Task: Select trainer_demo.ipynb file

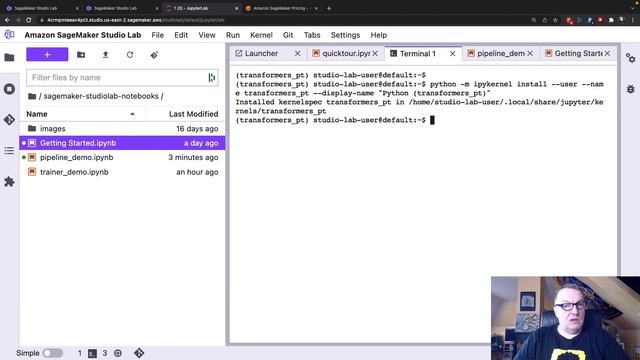Action: [x=122, y=172]
